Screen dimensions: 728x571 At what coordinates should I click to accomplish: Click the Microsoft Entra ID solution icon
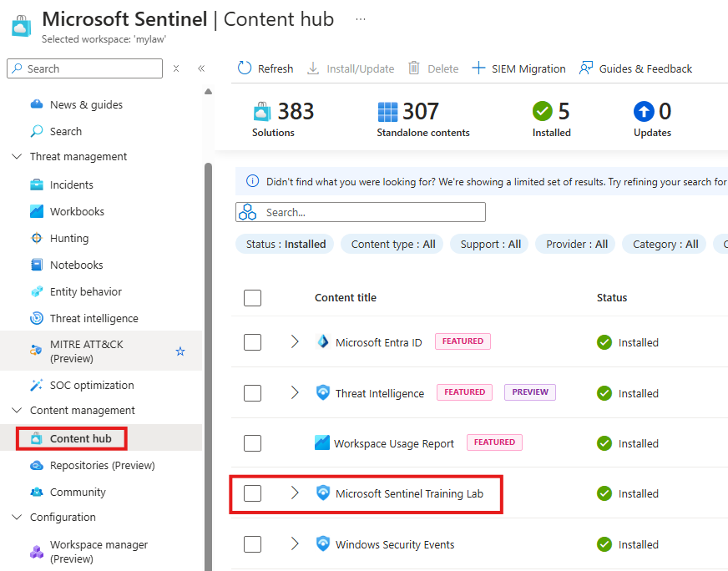coord(323,341)
